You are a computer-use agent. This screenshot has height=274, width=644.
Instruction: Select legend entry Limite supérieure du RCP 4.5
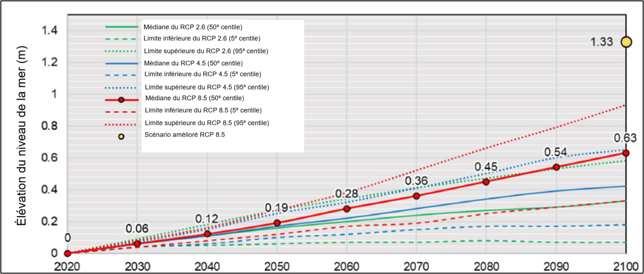pos(207,87)
